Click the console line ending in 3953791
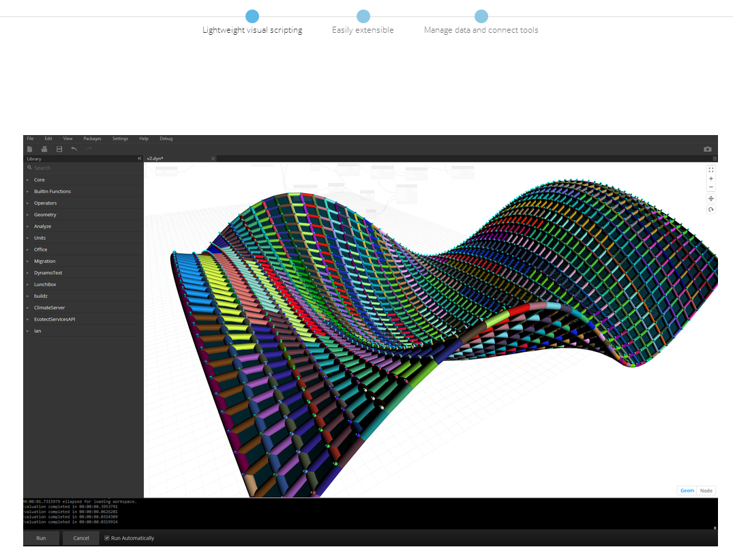733x560 pixels. 71,507
